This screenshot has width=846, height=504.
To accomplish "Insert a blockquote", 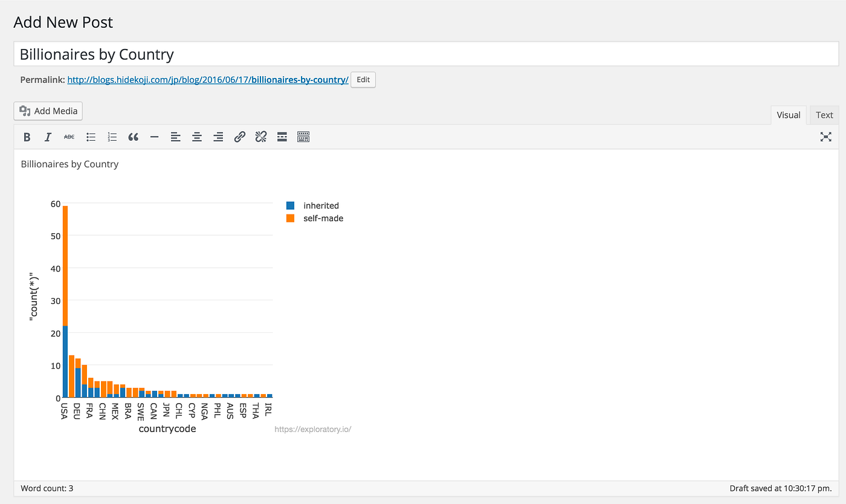I will coord(133,137).
